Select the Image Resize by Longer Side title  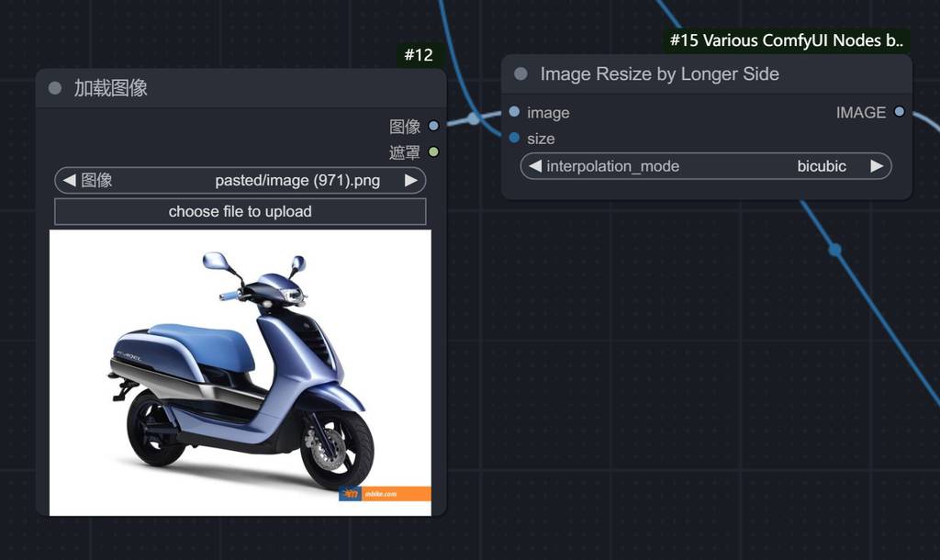(x=659, y=74)
